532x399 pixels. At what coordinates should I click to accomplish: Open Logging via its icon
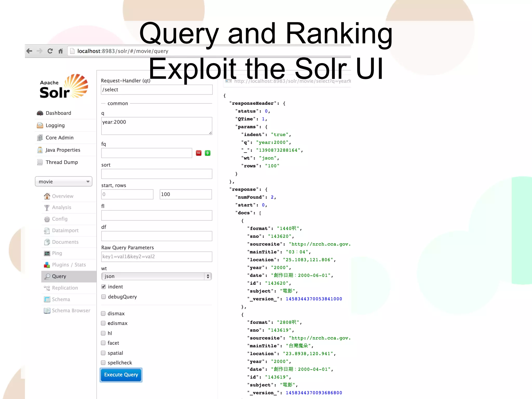tap(40, 125)
